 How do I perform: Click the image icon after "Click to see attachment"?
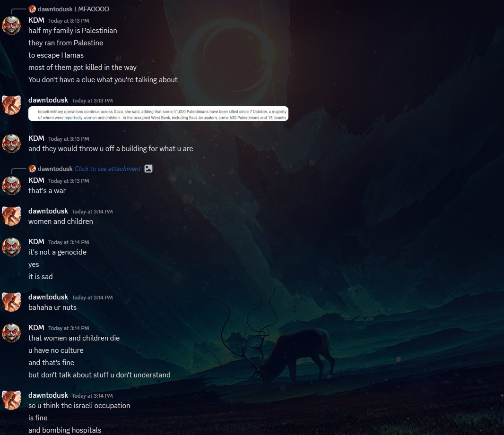click(148, 169)
